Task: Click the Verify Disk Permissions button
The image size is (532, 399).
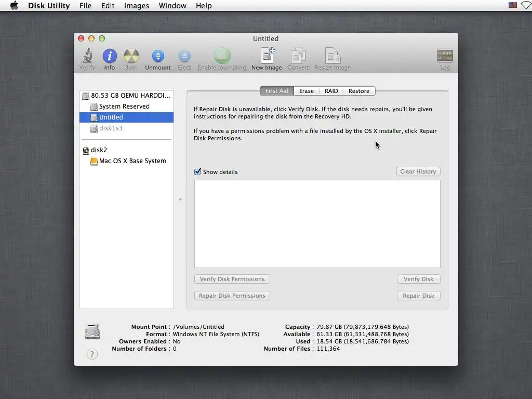Action: click(232, 279)
